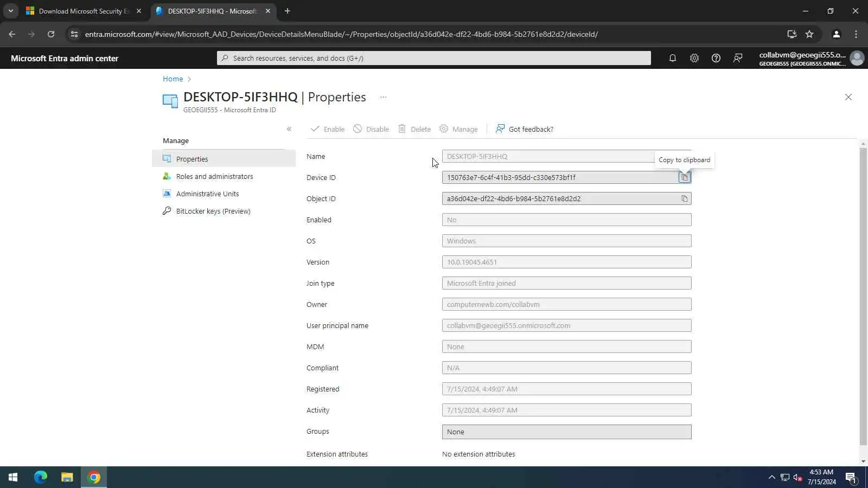Image resolution: width=868 pixels, height=488 pixels.
Task: View site information icon
Action: point(74,34)
